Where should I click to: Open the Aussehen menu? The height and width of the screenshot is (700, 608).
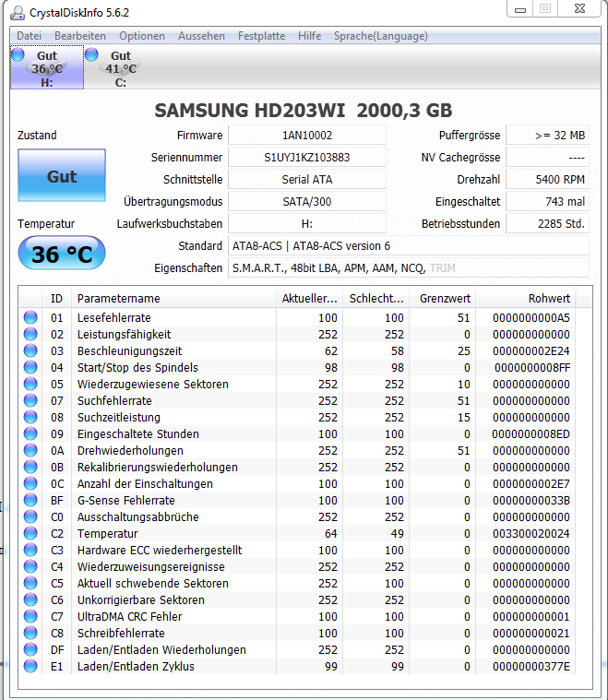coord(201,36)
